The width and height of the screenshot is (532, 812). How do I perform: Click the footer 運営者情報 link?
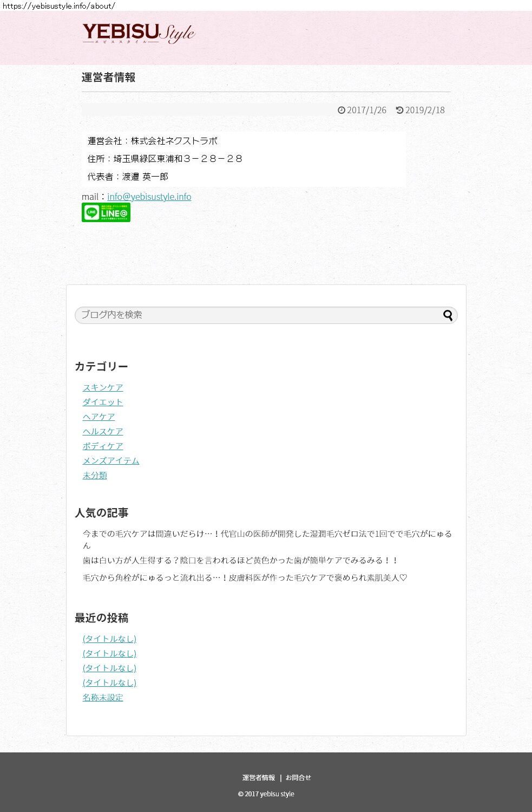pos(259,777)
